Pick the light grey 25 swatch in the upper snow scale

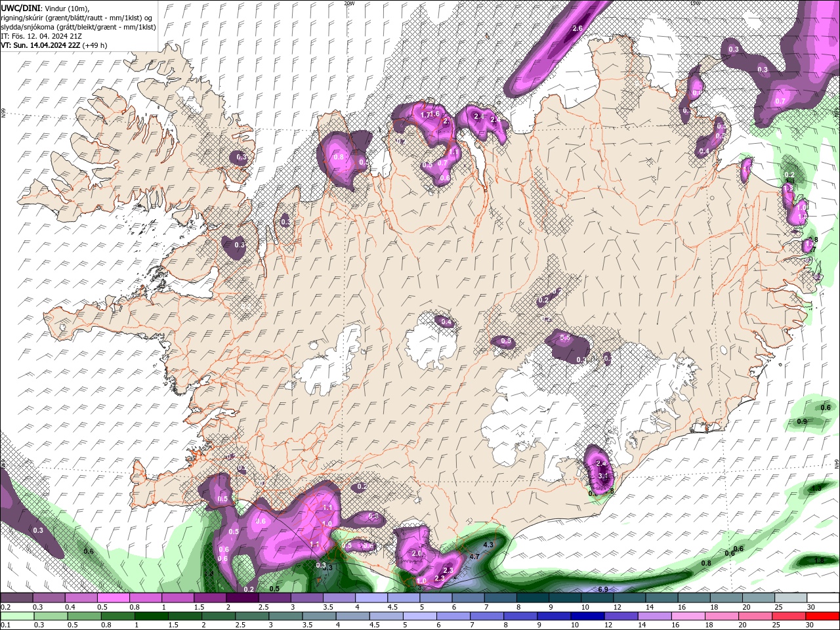coord(791,598)
